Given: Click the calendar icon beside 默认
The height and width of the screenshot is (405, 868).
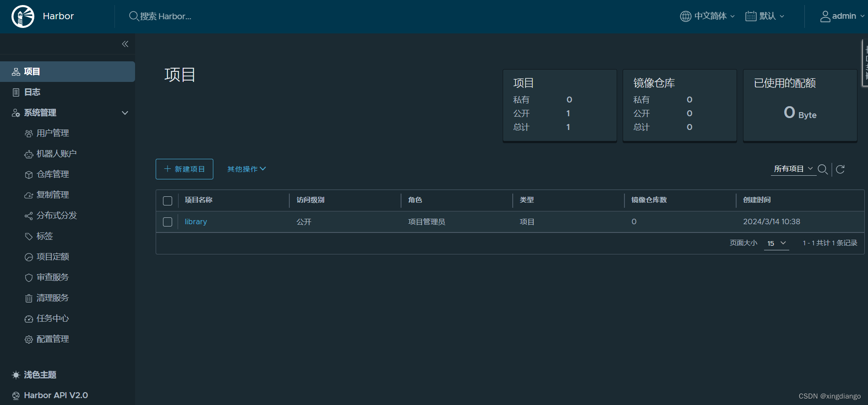Looking at the screenshot, I should tap(751, 16).
